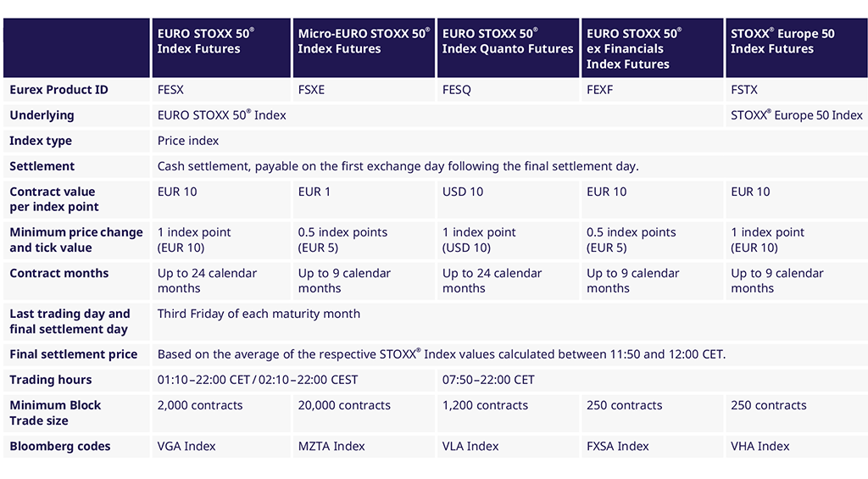Select the 20,000 contracts block trade cell
The height and width of the screenshot is (479, 868).
coord(344,405)
